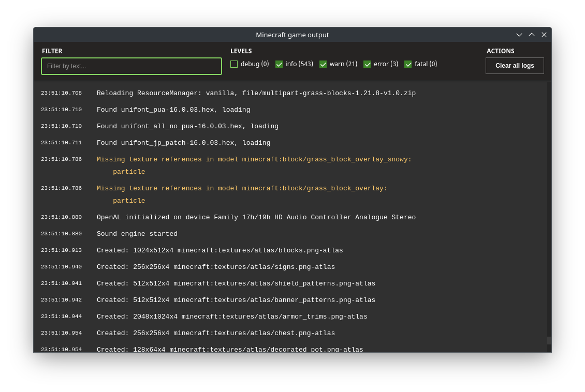Uncheck the info (543) level checkbox

(x=279, y=64)
